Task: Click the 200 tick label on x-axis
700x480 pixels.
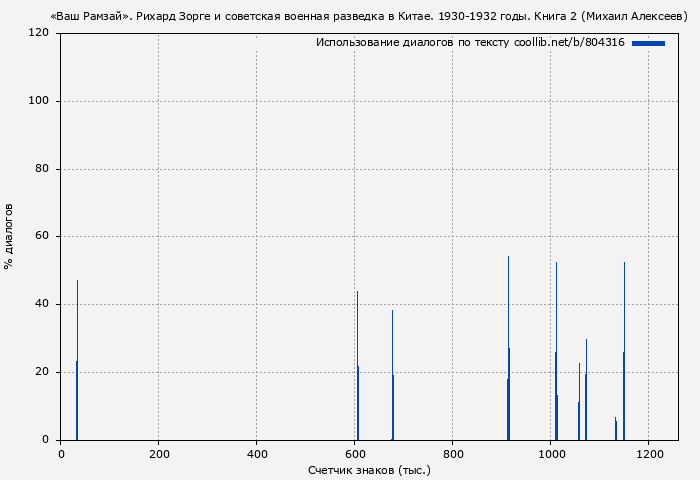Action: click(x=158, y=454)
